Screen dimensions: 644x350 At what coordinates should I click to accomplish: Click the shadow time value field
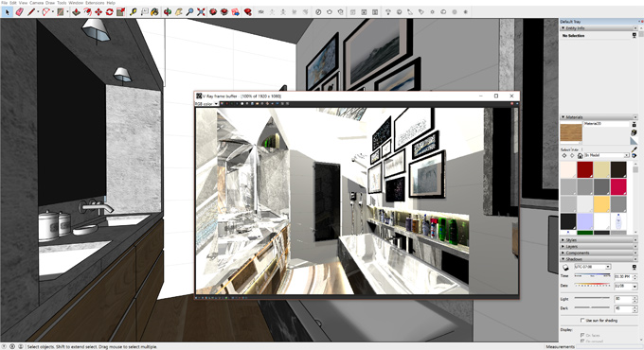(622, 276)
